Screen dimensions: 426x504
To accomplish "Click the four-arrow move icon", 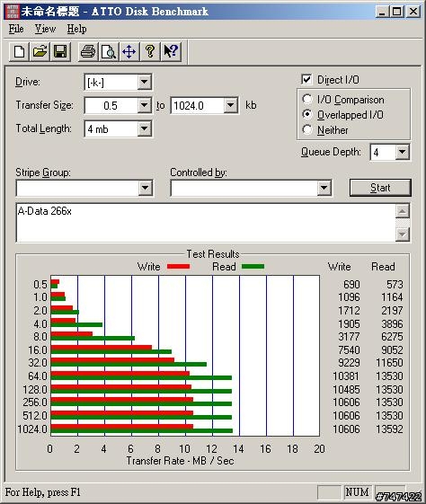I will pos(129,51).
